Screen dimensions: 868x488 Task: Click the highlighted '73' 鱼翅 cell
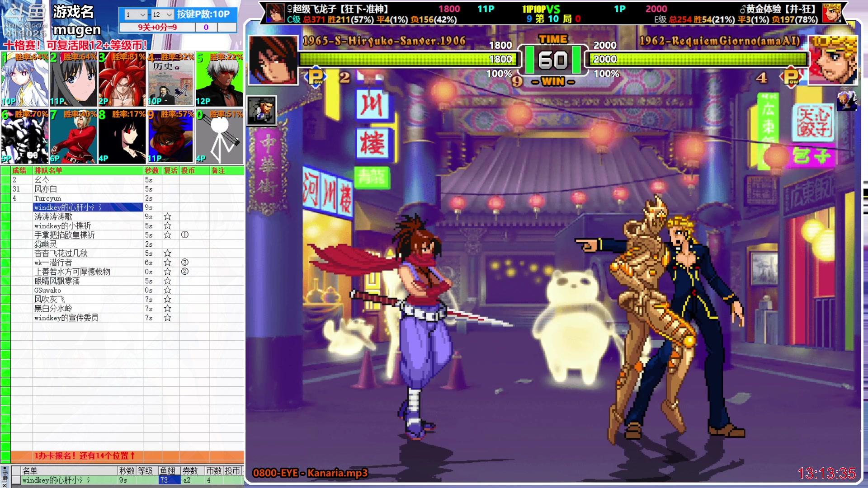(x=170, y=480)
